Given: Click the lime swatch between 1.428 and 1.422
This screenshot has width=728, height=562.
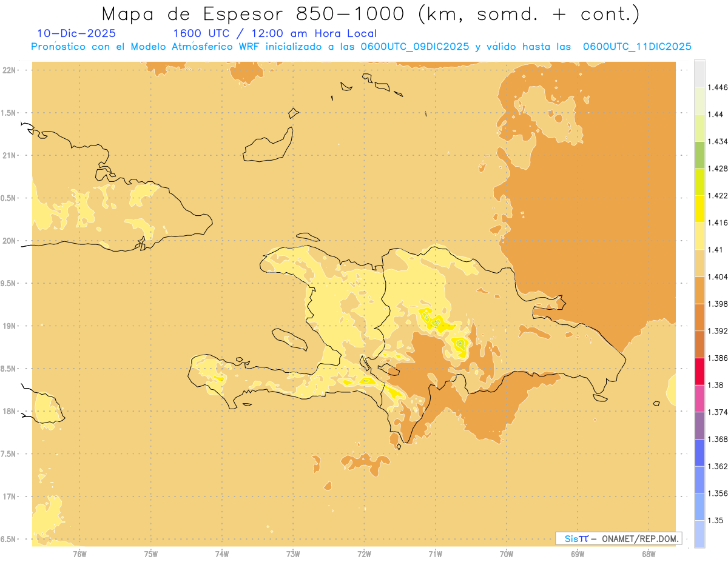Looking at the screenshot, I should tap(700, 182).
